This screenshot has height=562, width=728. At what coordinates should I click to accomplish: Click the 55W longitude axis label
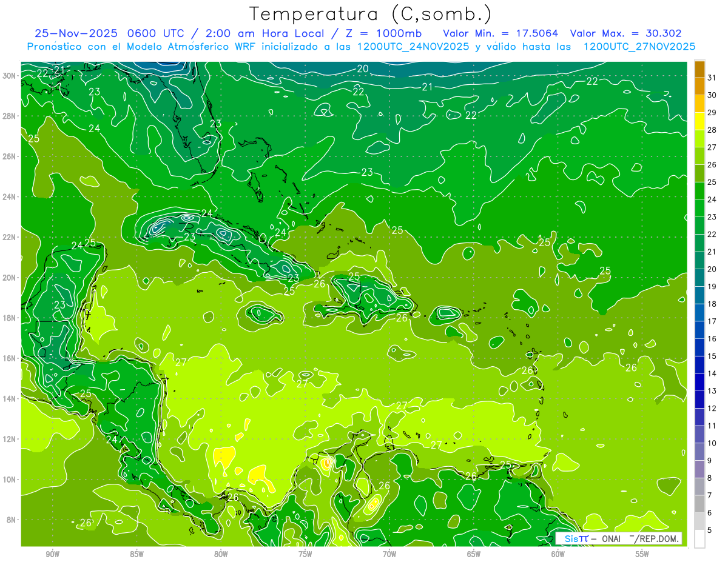point(642,554)
